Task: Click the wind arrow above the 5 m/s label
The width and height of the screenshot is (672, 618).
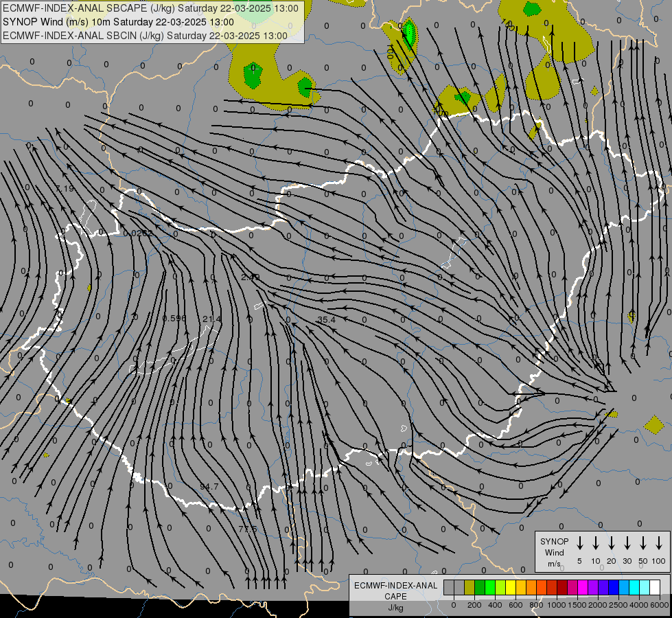Action: 579,543
